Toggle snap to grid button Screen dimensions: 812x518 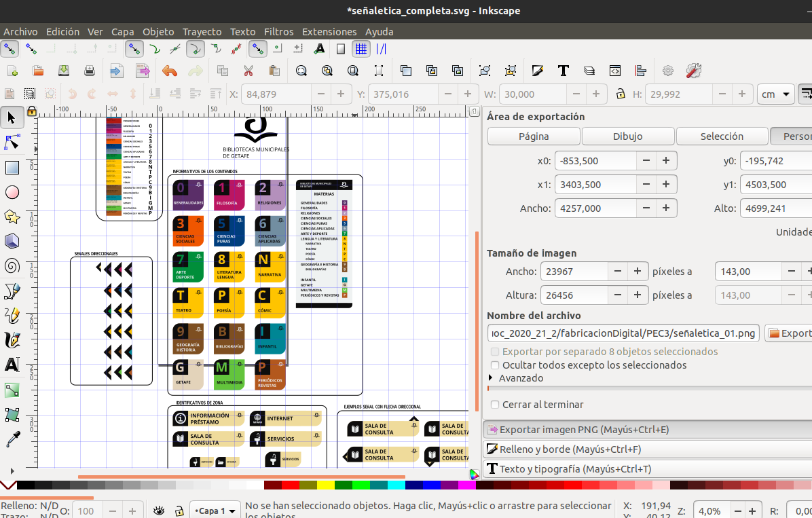(x=361, y=49)
